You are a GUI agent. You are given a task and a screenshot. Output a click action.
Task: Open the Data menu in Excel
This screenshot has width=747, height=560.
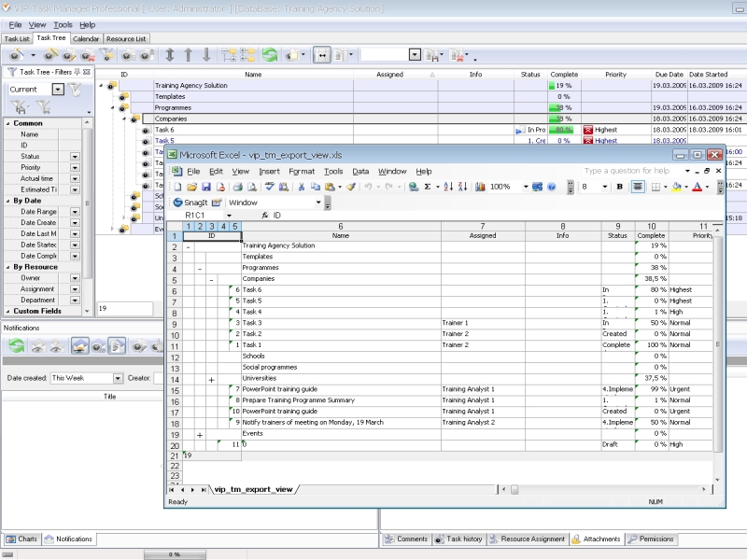[x=360, y=172]
